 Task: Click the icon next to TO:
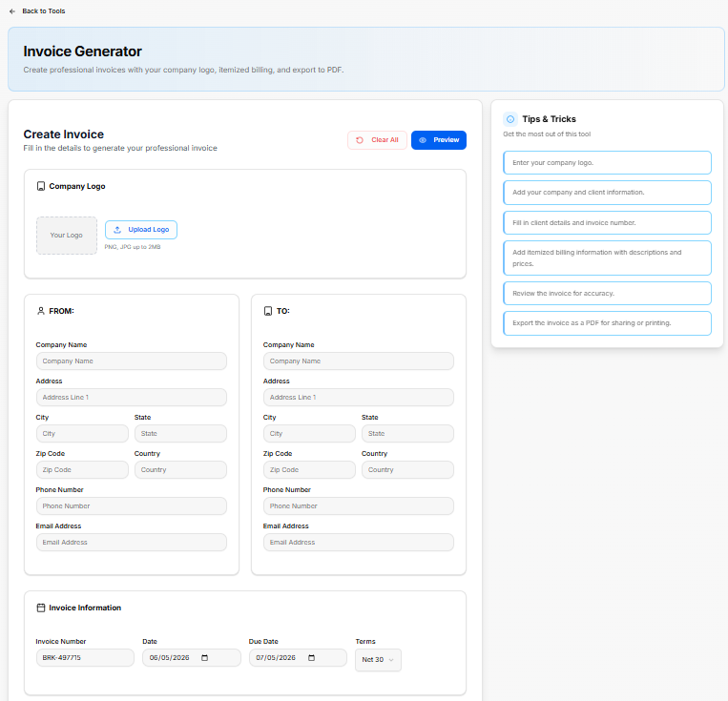point(268,311)
